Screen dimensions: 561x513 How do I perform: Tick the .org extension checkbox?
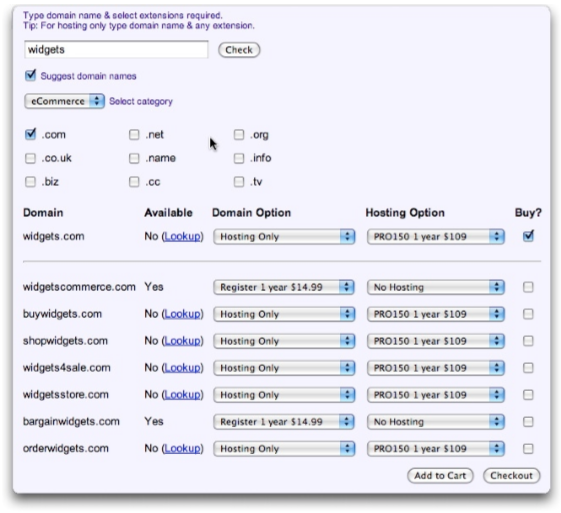[x=239, y=135]
